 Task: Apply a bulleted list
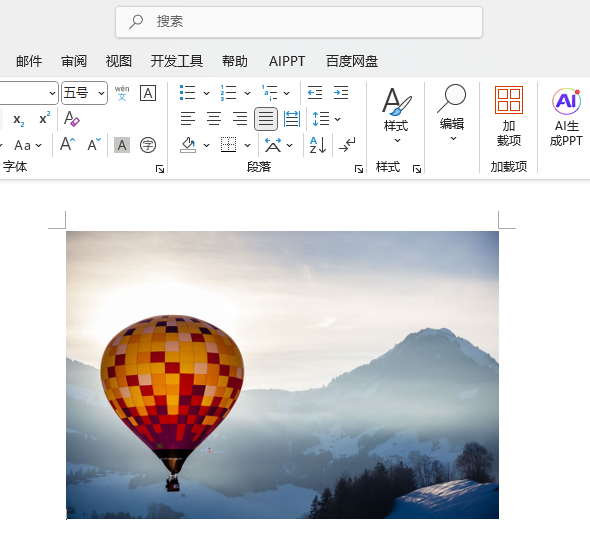click(x=187, y=93)
